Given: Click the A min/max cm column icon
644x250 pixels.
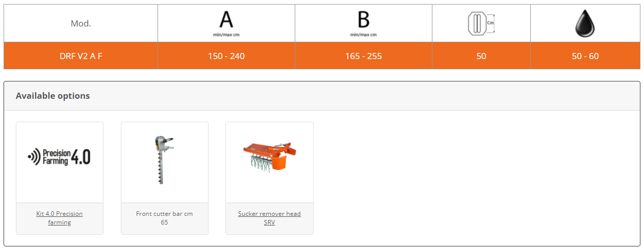Looking at the screenshot, I should pyautogui.click(x=226, y=23).
